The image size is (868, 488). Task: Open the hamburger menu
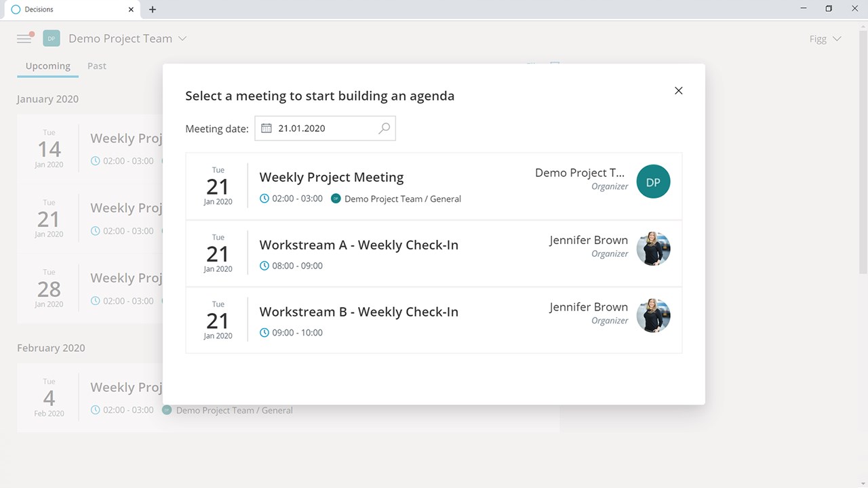coord(24,39)
